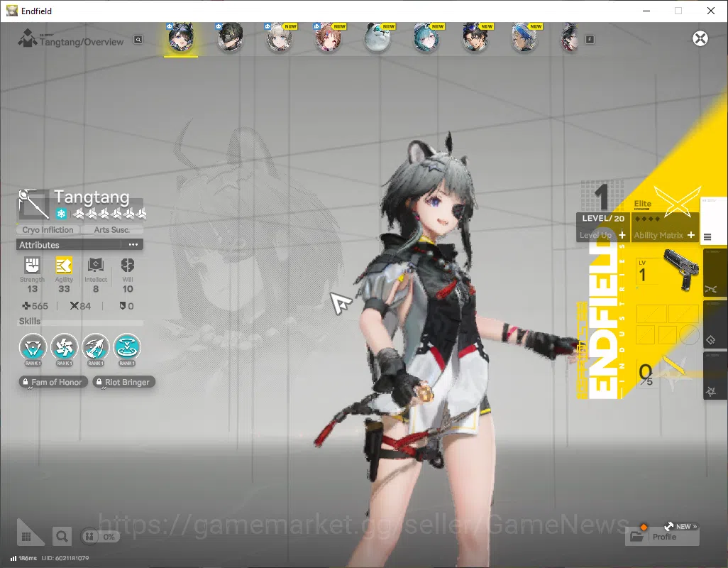Select the highlighted Tangtang portrait in roster
The height and width of the screenshot is (568, 728).
[x=181, y=37]
